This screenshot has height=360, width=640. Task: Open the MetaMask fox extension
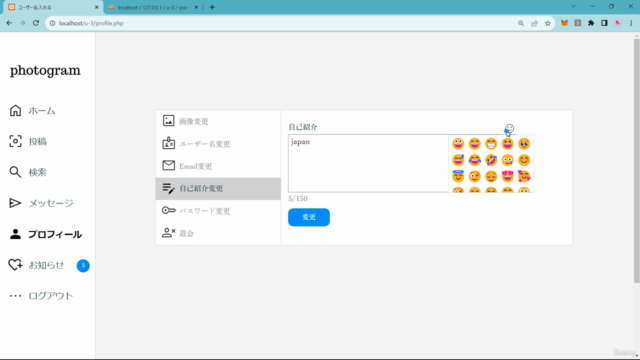564,23
